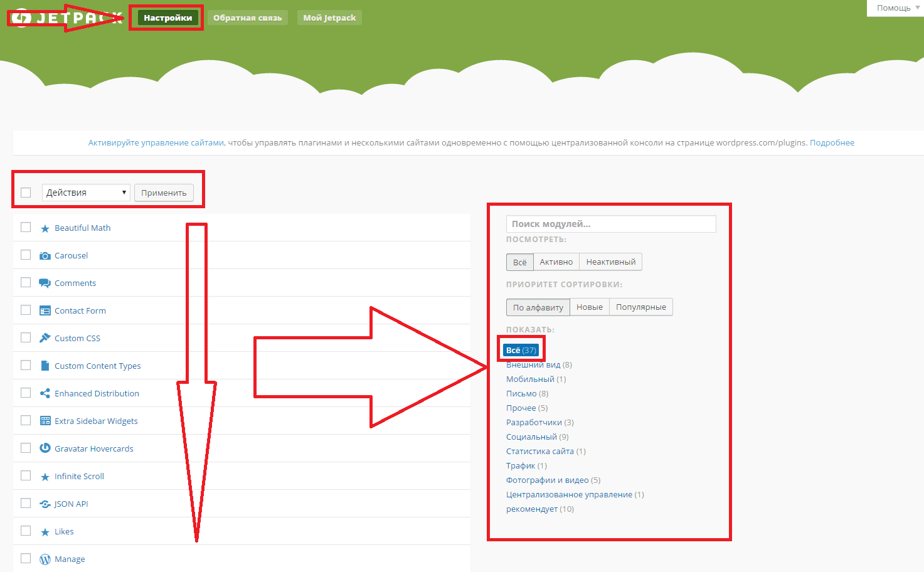Filter modules by Активно
Screen dimensions: 924x572
pos(556,262)
